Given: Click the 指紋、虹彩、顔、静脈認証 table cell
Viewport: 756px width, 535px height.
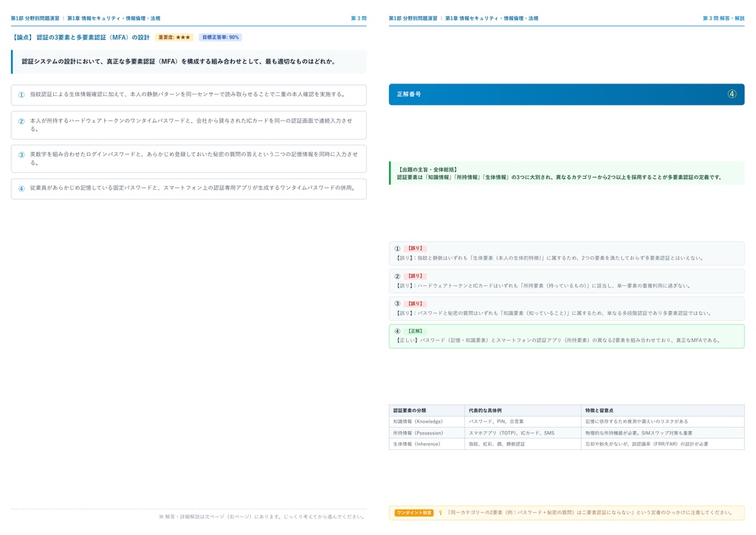Looking at the screenshot, I should 523,444.
